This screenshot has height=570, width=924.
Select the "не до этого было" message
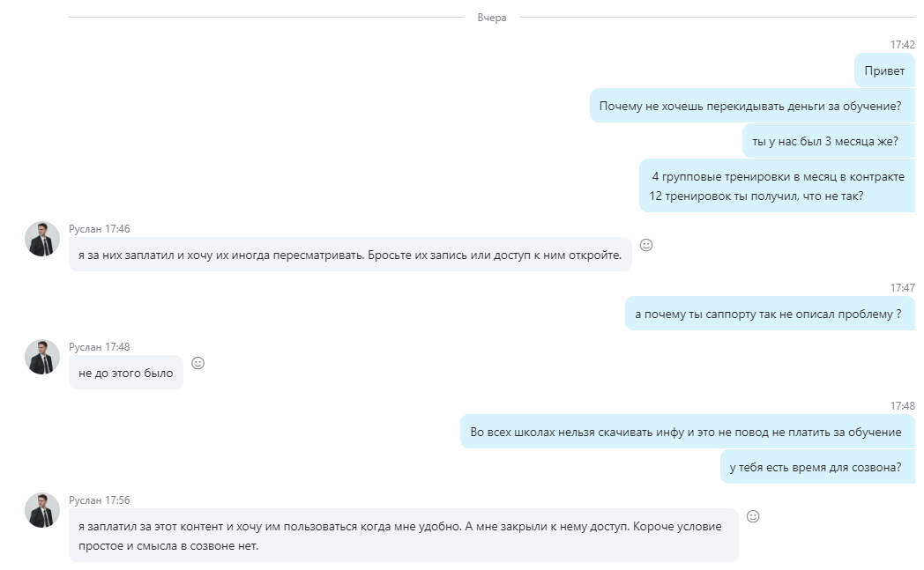click(x=125, y=373)
